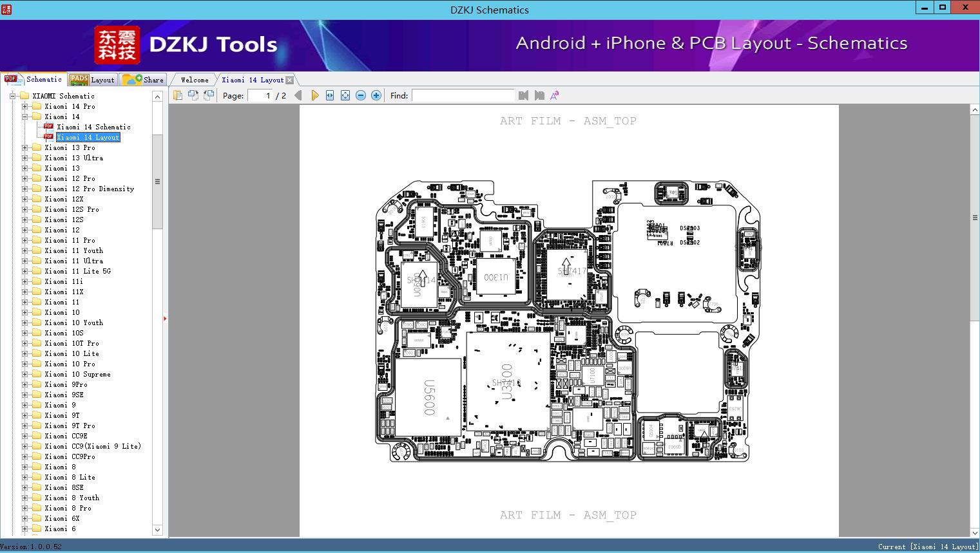The width and height of the screenshot is (980, 553).
Task: Click the page number input field
Action: (260, 95)
